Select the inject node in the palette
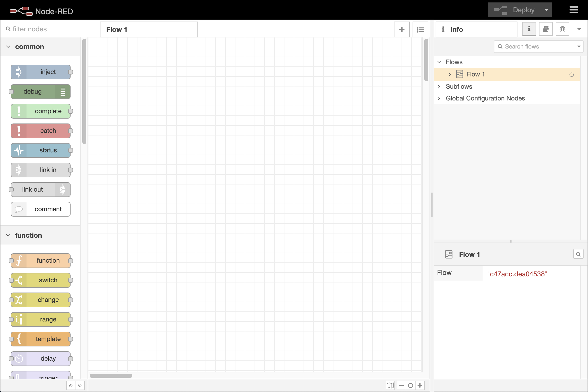This screenshot has width=588, height=392. 41,72
